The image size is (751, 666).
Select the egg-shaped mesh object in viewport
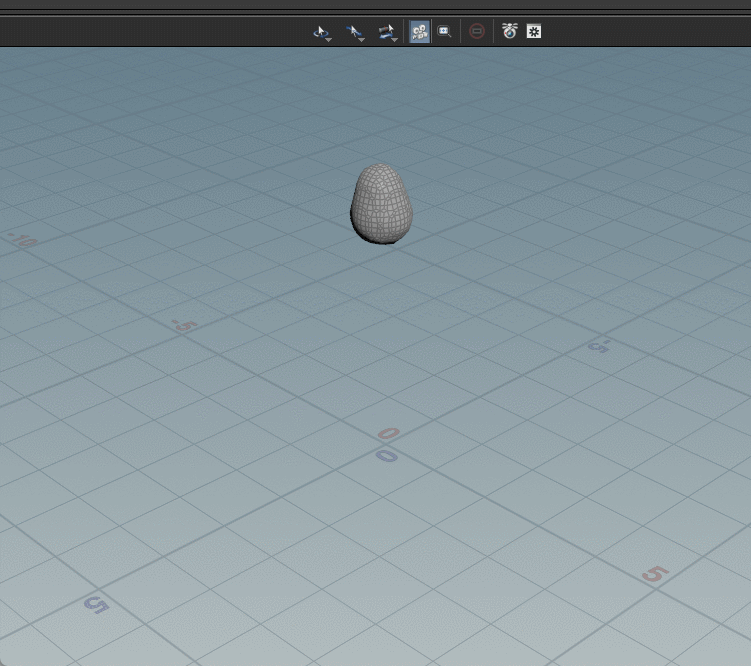tap(381, 203)
